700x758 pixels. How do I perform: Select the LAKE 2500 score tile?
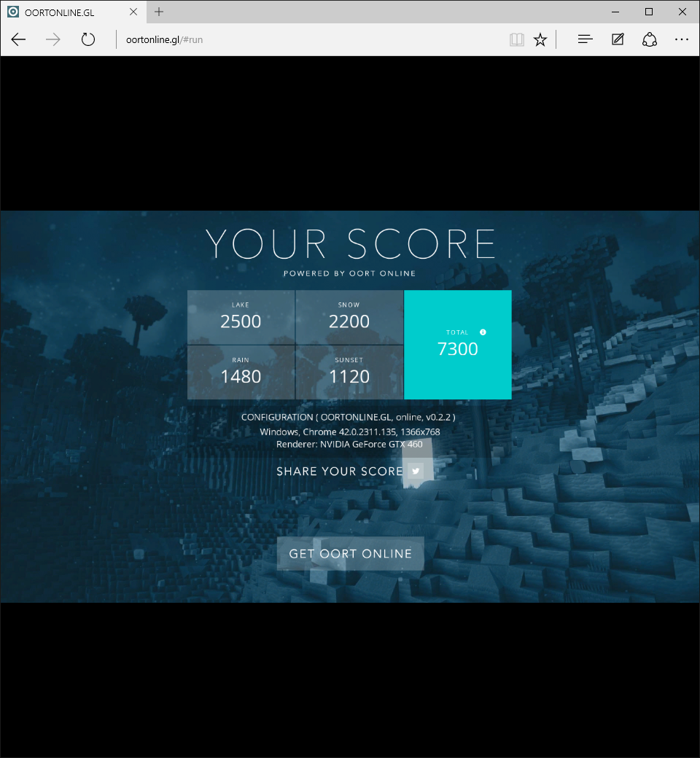pyautogui.click(x=241, y=317)
